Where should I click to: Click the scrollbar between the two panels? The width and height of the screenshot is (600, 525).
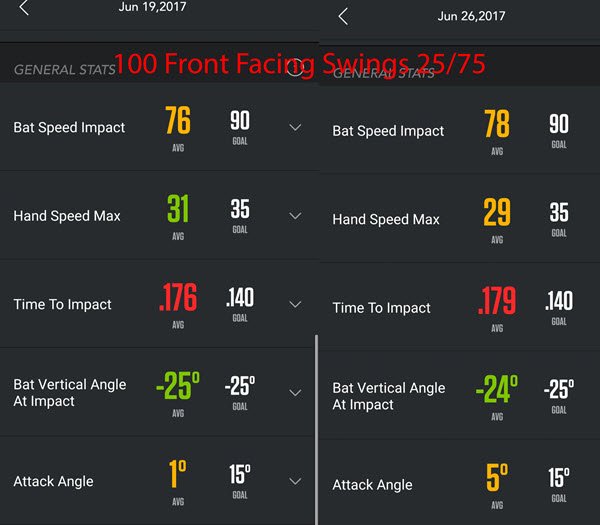316,429
